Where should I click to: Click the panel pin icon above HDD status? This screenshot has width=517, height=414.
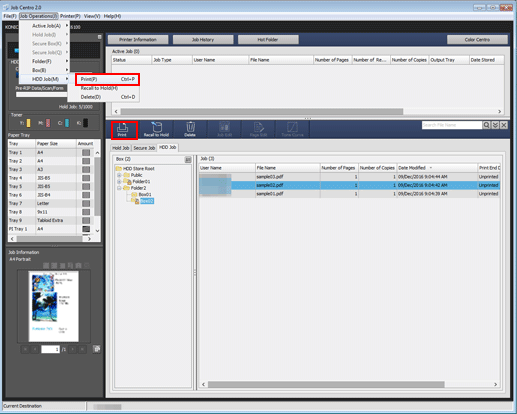pos(99,37)
